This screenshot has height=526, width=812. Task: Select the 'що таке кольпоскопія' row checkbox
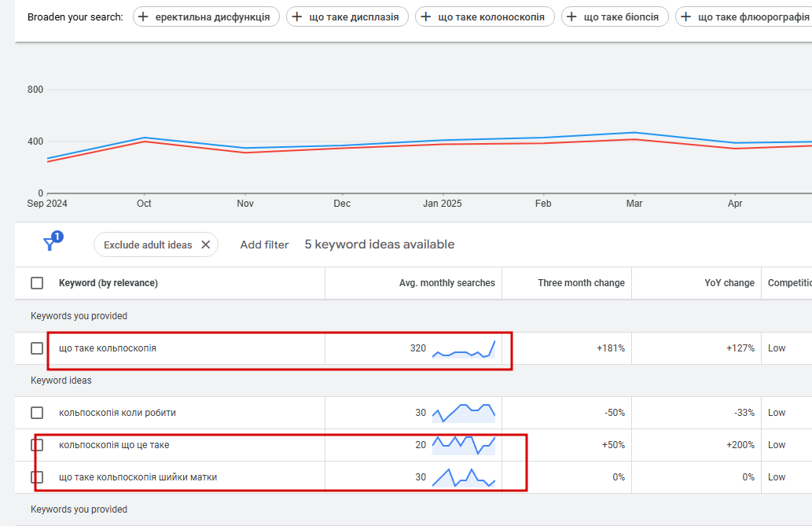point(37,348)
